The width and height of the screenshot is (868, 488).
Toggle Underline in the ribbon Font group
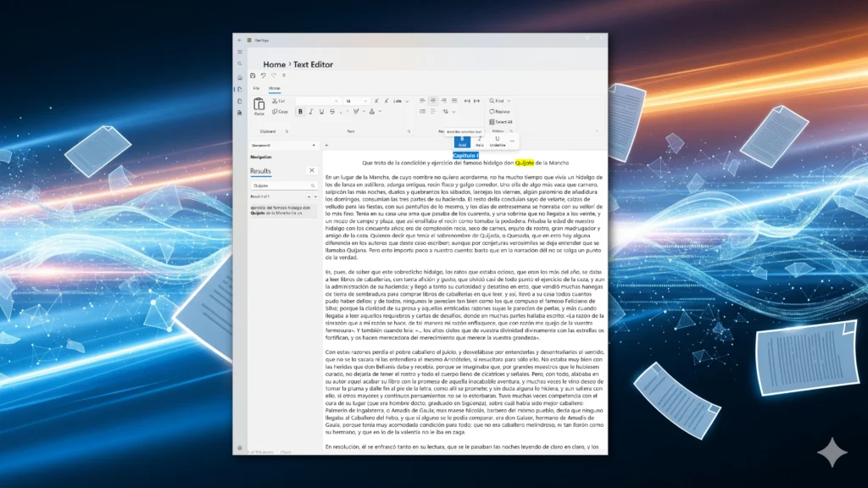tap(321, 112)
